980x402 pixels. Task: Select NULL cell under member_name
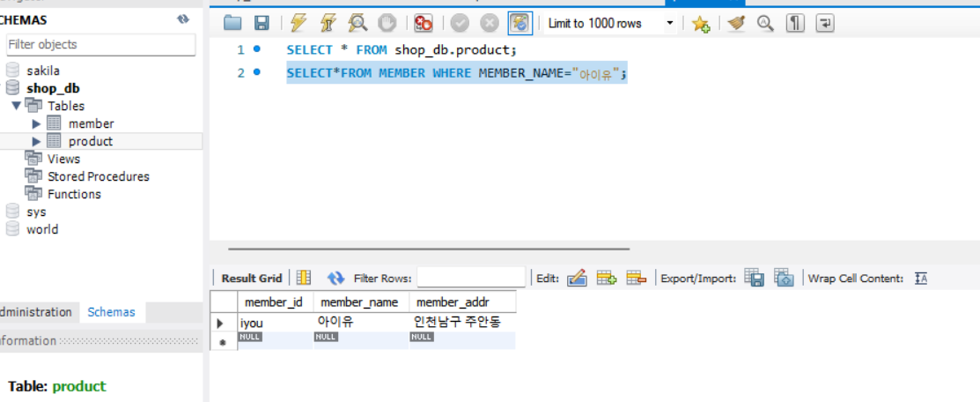[361, 340]
